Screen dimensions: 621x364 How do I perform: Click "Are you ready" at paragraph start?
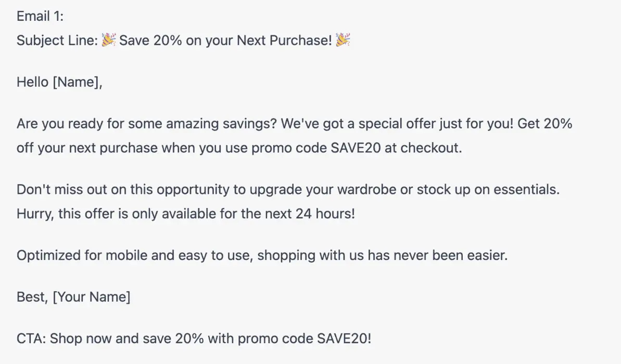click(60, 124)
